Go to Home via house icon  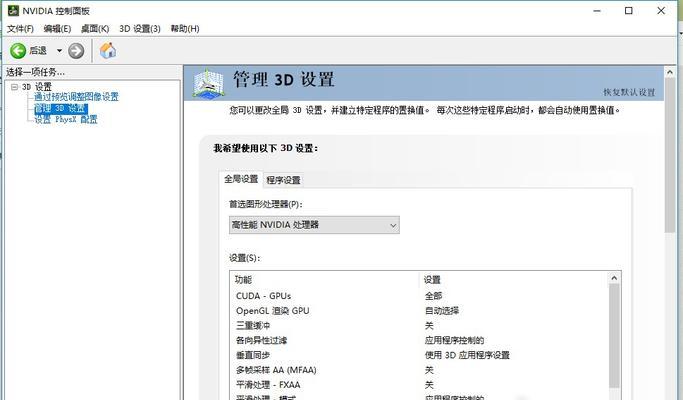point(108,51)
